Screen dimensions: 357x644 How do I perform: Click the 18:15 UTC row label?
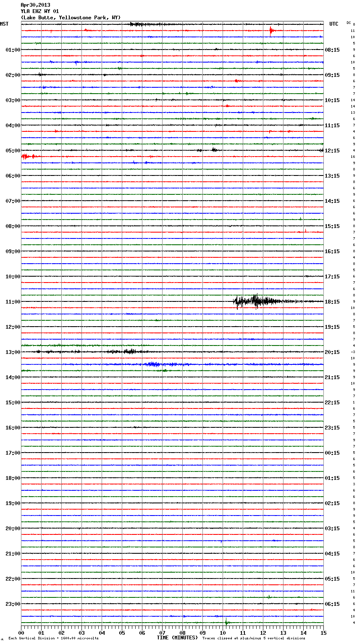[x=332, y=302]
